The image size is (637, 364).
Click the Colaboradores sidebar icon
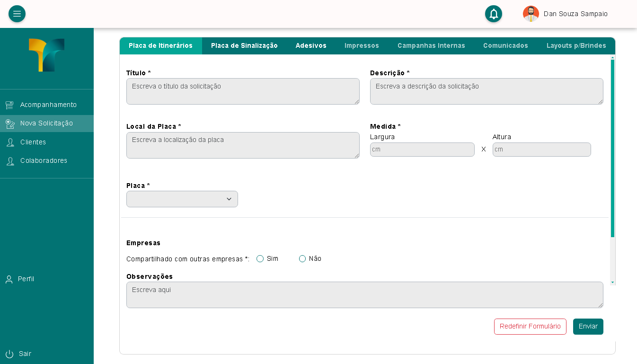[9, 161]
